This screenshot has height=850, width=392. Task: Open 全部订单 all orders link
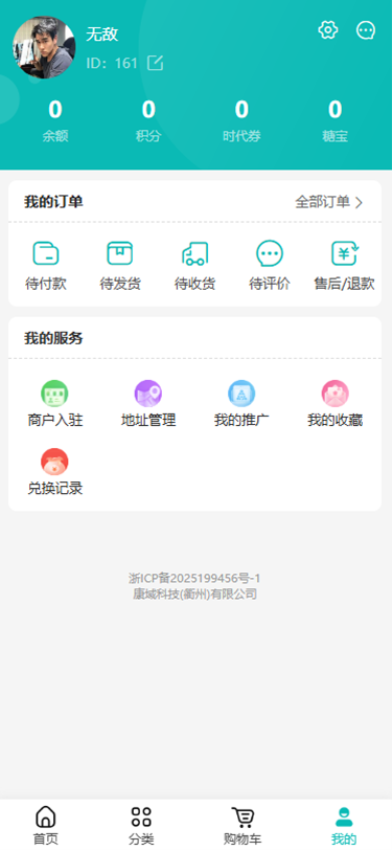pyautogui.click(x=323, y=202)
